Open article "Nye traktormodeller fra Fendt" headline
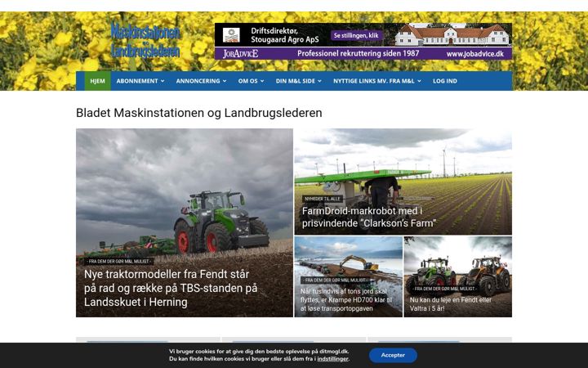The width and height of the screenshot is (588, 368). [x=171, y=288]
